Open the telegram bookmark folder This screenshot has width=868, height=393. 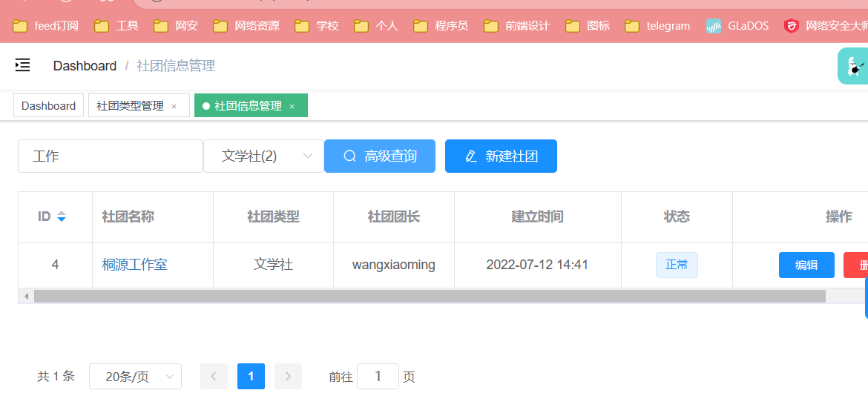pyautogui.click(x=657, y=26)
